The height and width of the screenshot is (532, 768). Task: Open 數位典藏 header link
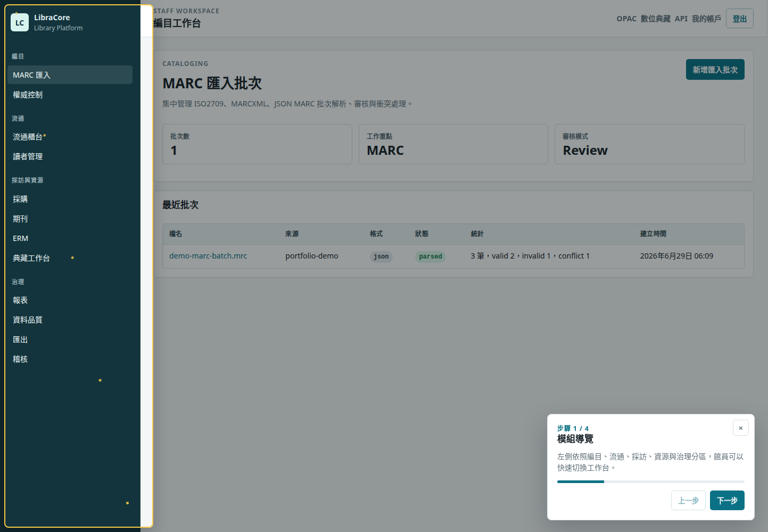656,19
